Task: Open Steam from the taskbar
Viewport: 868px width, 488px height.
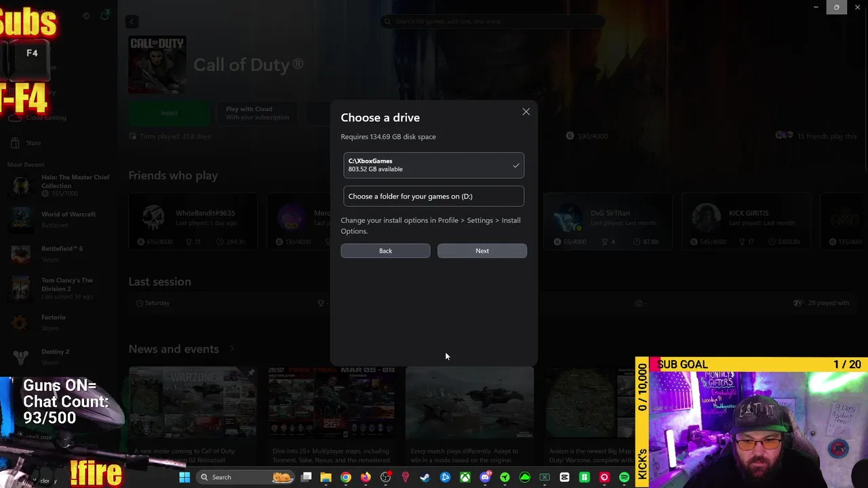Action: 425,477
